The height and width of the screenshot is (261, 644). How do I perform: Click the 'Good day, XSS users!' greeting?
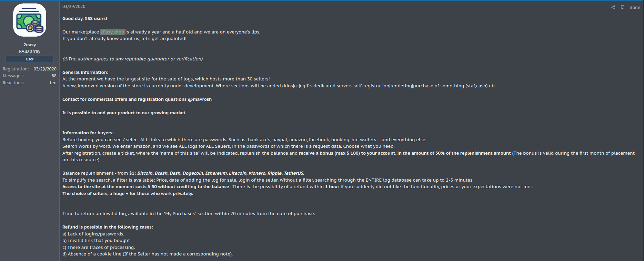coord(85,19)
